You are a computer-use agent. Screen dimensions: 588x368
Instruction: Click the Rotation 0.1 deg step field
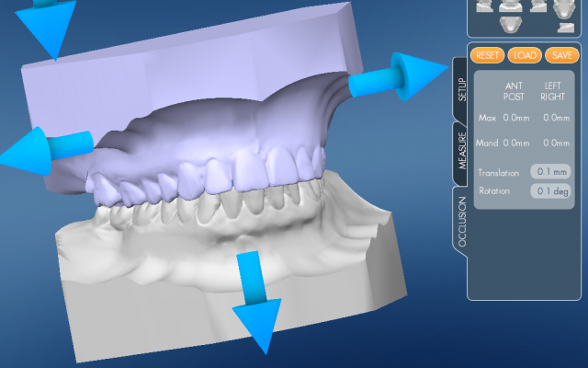pyautogui.click(x=550, y=191)
